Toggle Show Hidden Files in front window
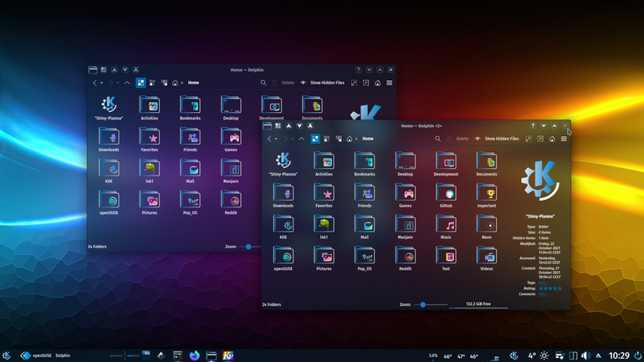Viewport: 644px width, 362px height. [496, 139]
